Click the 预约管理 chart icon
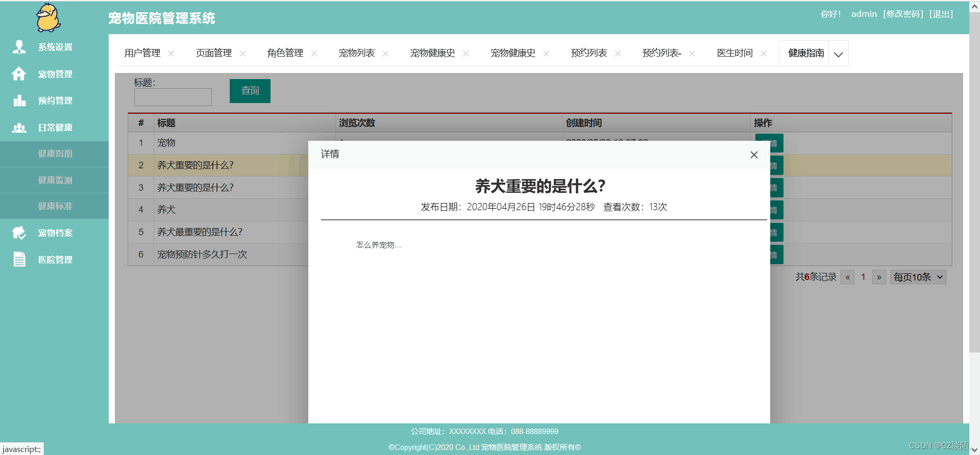This screenshot has width=980, height=455. tap(19, 100)
